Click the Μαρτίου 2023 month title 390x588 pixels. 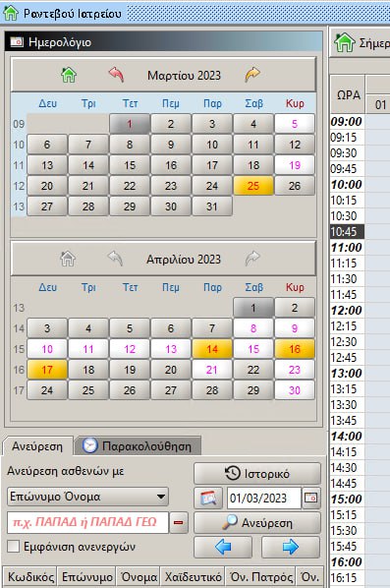pyautogui.click(x=184, y=76)
